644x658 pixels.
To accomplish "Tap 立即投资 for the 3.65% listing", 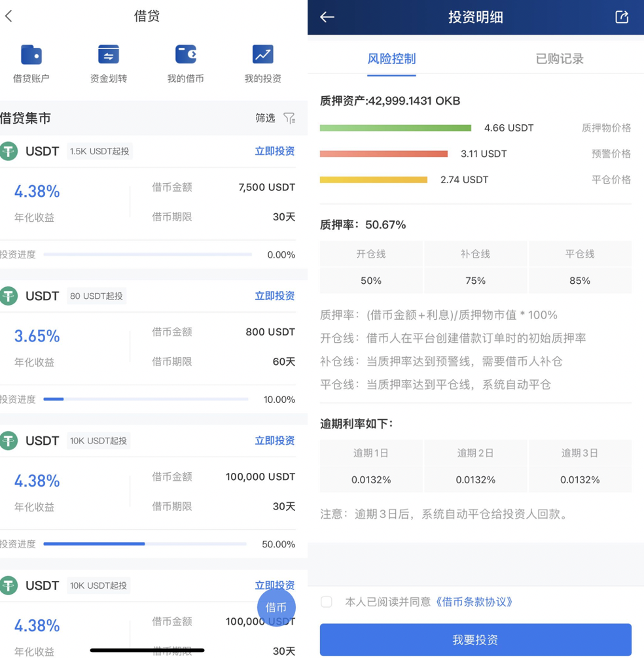I will tap(274, 296).
